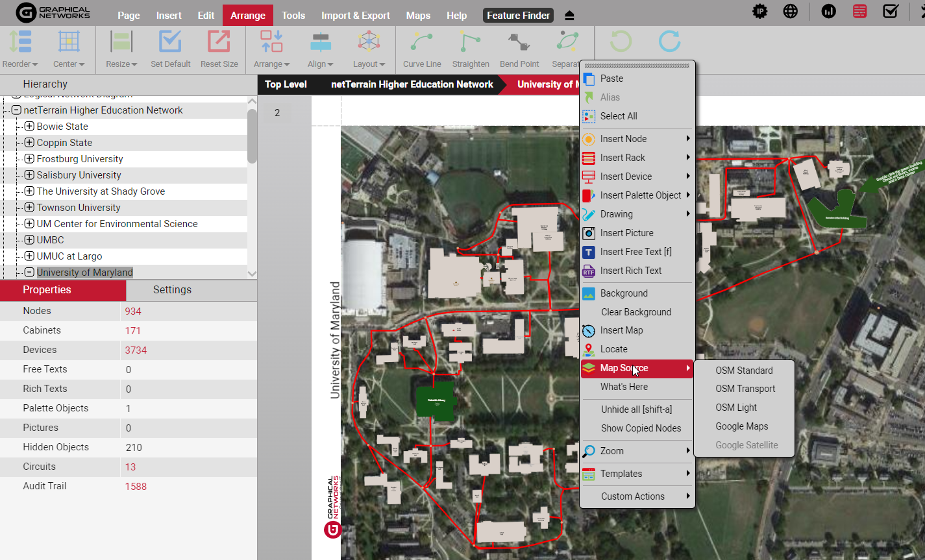This screenshot has height=560, width=925.
Task: Open the globe icon in header
Action: (x=790, y=11)
